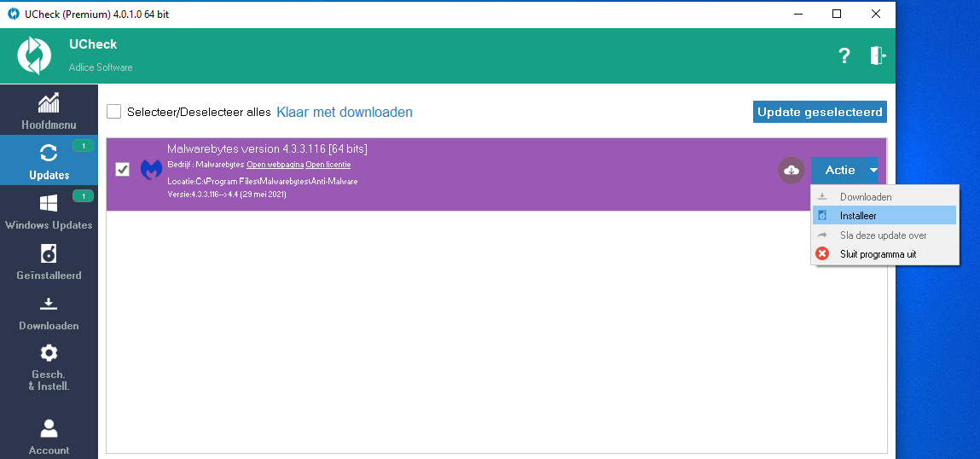This screenshot has width=980, height=459.
Task: Open the Malwarebytes Open licentie link
Action: (x=328, y=165)
